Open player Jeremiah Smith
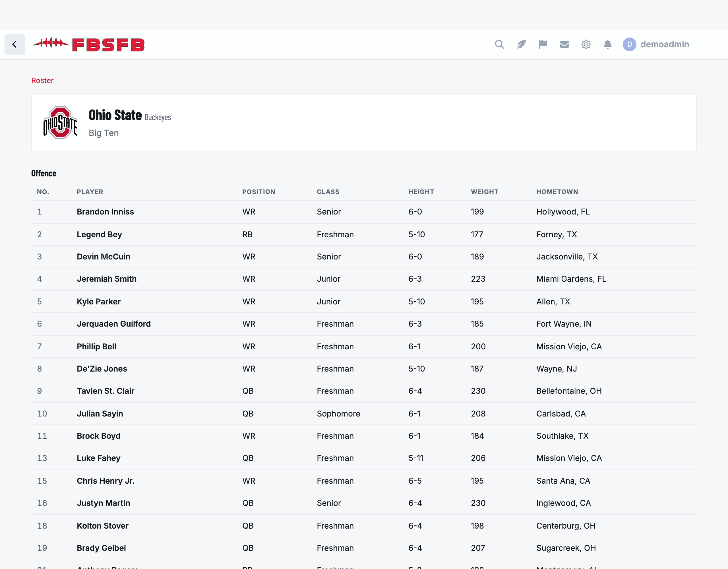 point(107,279)
